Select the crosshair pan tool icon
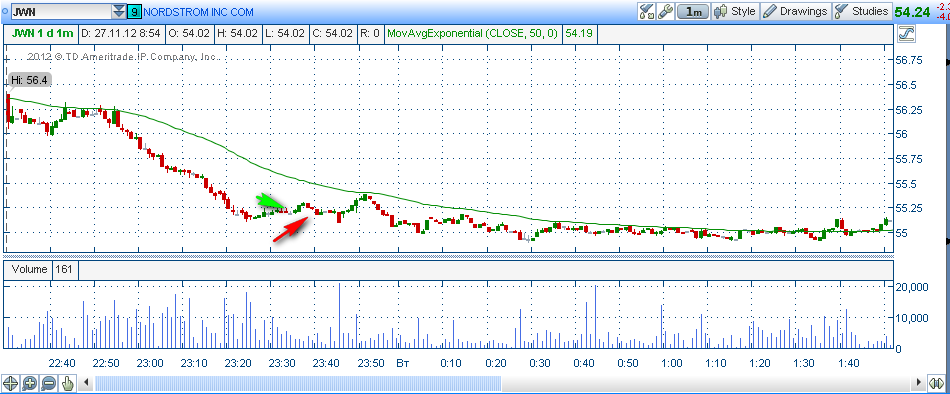 pos(10,383)
